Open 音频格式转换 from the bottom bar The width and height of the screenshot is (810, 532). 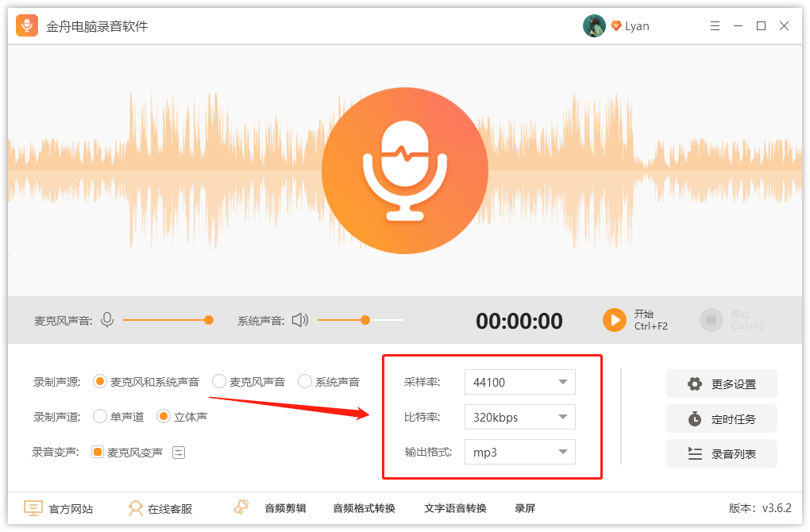point(364,508)
